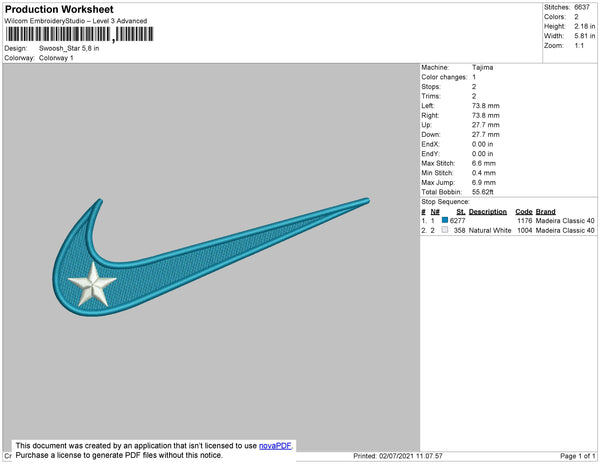Click the Machine value Tajima

(x=483, y=67)
